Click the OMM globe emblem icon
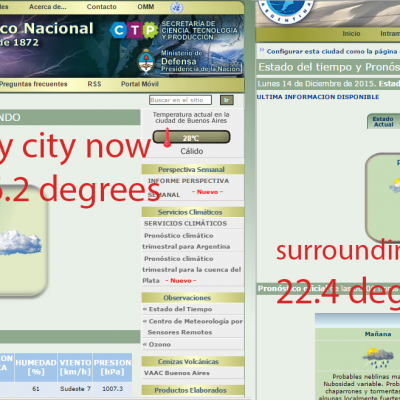The height and width of the screenshot is (400, 400). coord(176,7)
